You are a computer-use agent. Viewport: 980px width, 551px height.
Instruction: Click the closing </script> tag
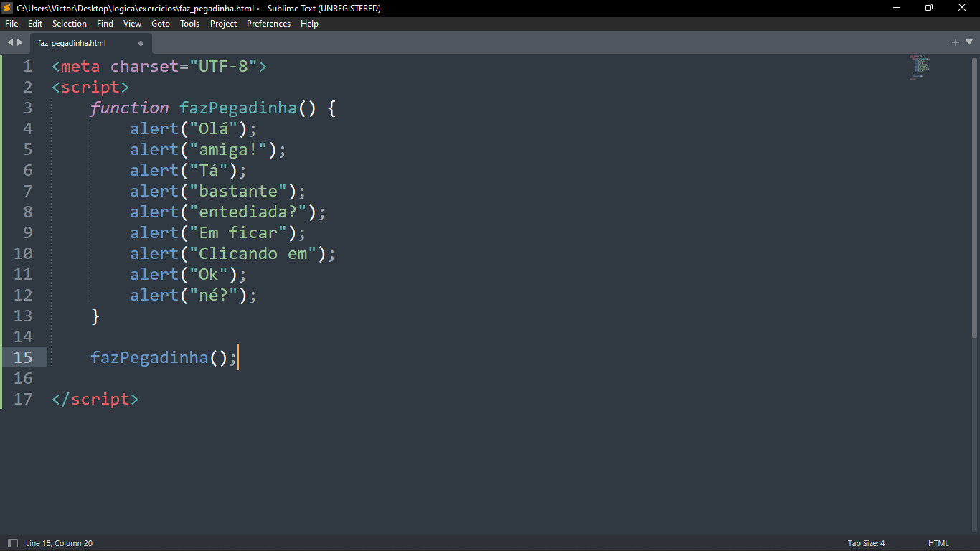[x=95, y=400]
